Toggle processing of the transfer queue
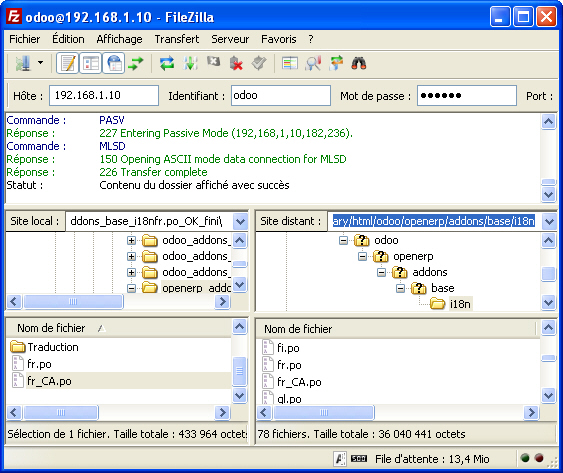The width and height of the screenshot is (563, 473). pos(190,64)
